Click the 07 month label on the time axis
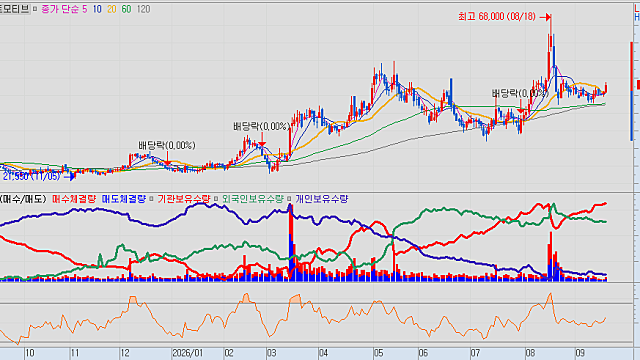Screen dimensions: 640x360 [x=475, y=353]
